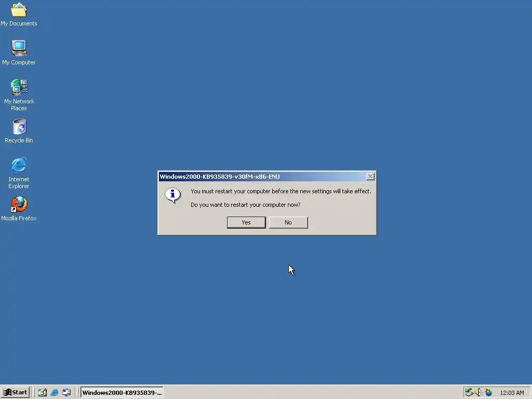Image resolution: width=532 pixels, height=399 pixels.
Task: Click the Safely Remove Hardware tray icon
Action: (x=469, y=393)
